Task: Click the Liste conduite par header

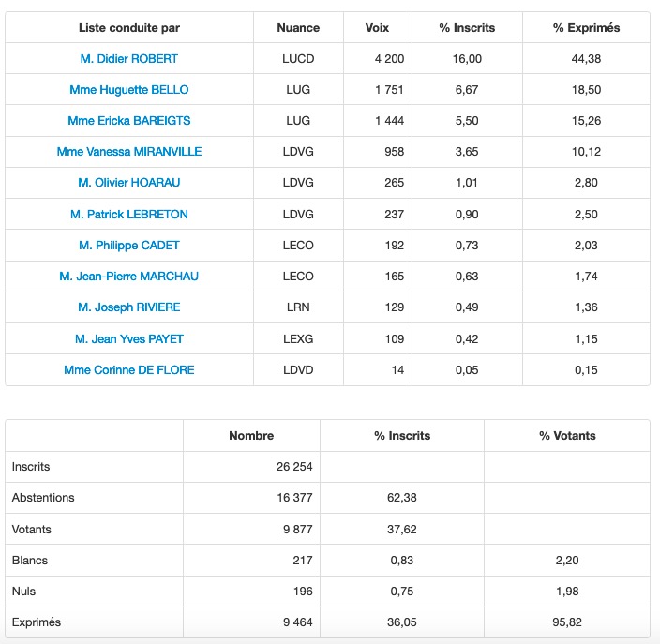Action: pyautogui.click(x=129, y=28)
